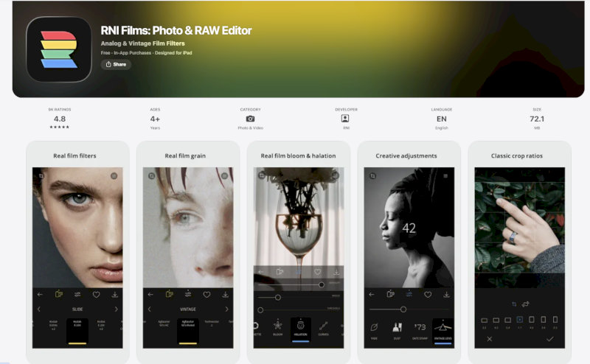Open adjustments sliders icon in Real film filters
Viewport: 590px width, 364px height.
[77, 295]
